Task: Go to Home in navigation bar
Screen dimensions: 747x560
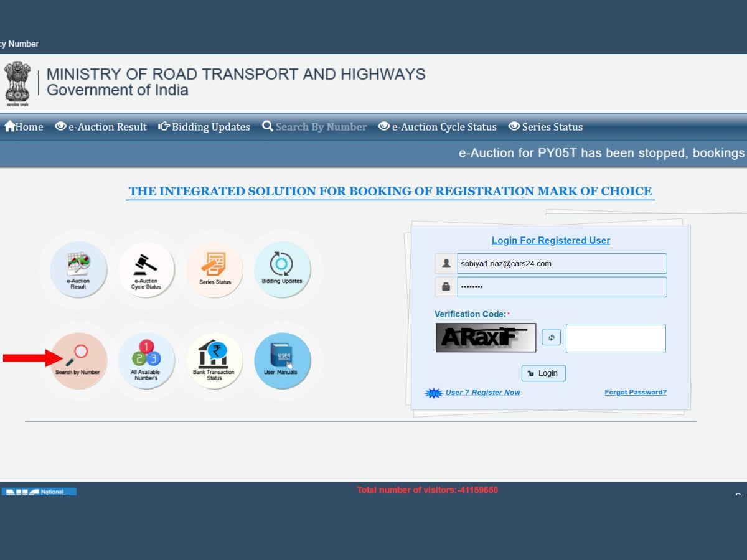Action: (24, 127)
